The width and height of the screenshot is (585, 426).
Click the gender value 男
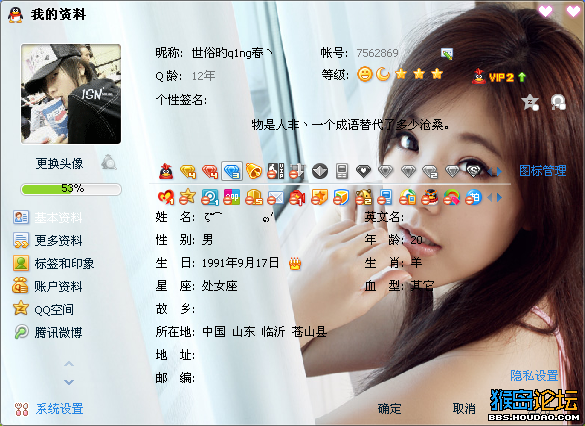[x=207, y=240]
